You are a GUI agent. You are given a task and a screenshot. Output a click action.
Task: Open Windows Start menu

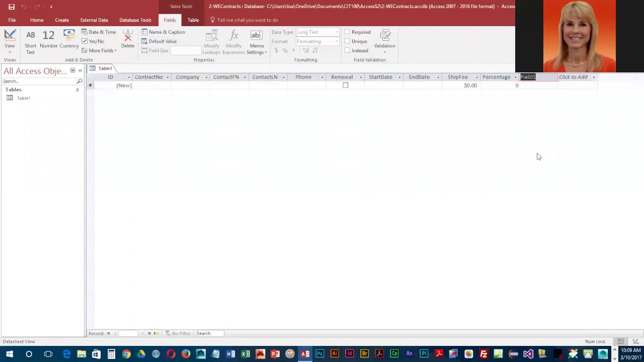tap(10, 354)
